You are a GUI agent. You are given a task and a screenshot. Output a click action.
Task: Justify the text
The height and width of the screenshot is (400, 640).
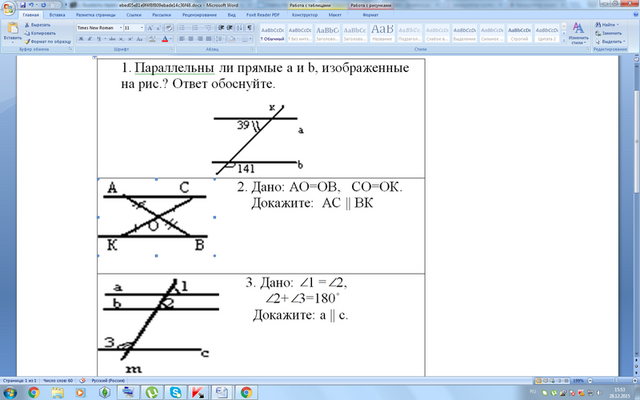click(209, 39)
